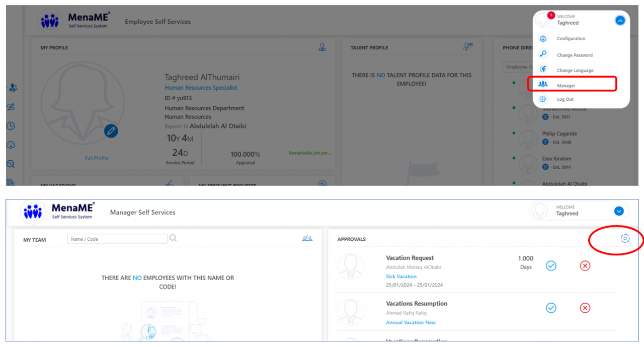The width and height of the screenshot is (644, 347).
Task: Switch to Manager view from menu
Action: pos(566,86)
